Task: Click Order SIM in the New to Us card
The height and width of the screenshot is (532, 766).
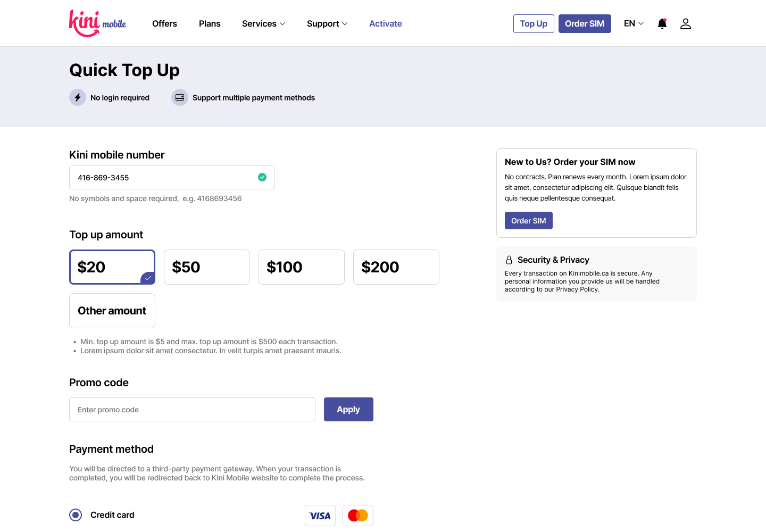Action: click(x=529, y=221)
